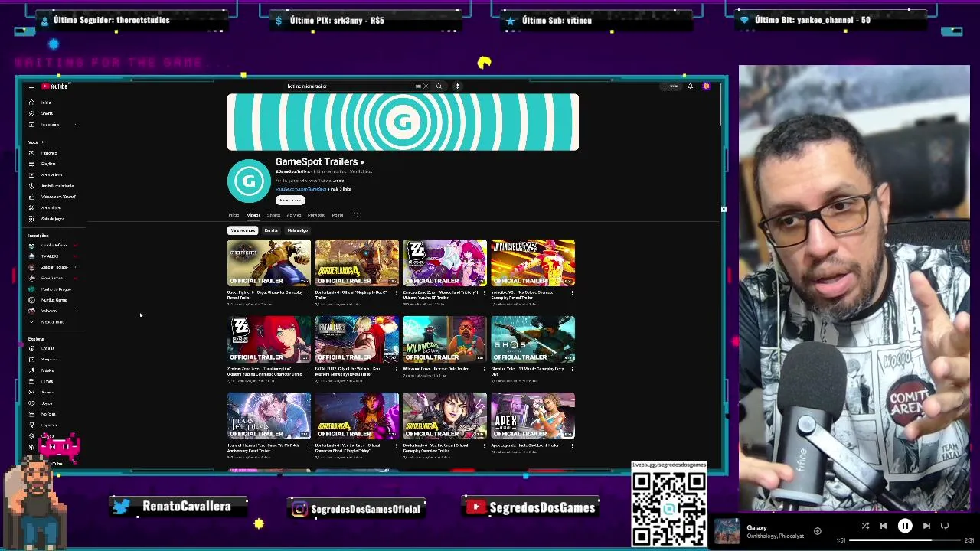Open the youtube.com GameSpot channel link
Viewport: 980px width, 551px height.
pos(301,189)
